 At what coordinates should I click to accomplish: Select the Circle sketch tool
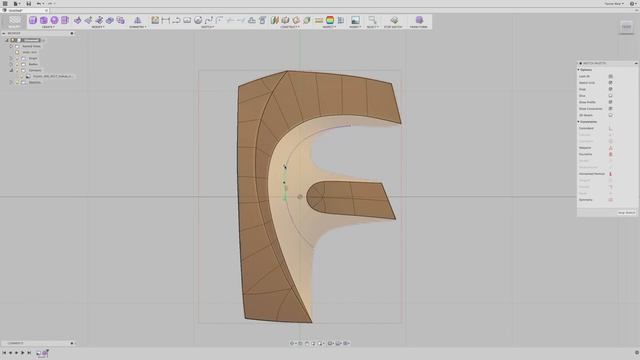(198, 20)
